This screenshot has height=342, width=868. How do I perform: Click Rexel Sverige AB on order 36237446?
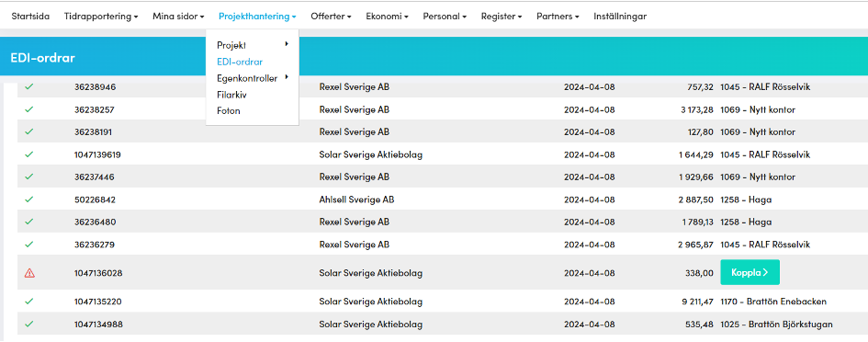click(x=355, y=177)
